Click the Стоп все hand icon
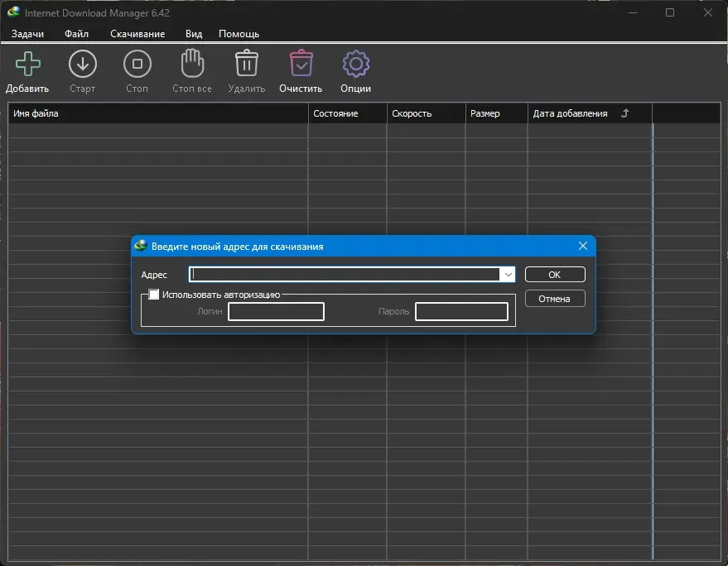 [x=192, y=63]
